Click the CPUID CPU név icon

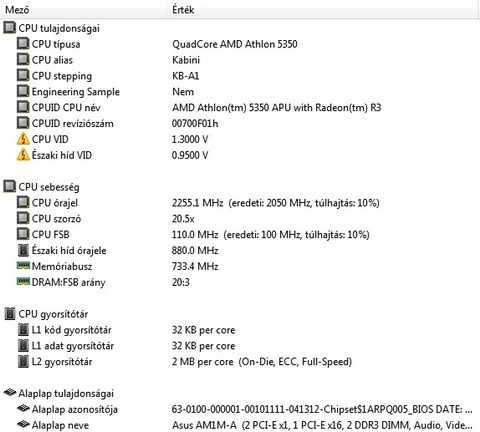coord(23,107)
